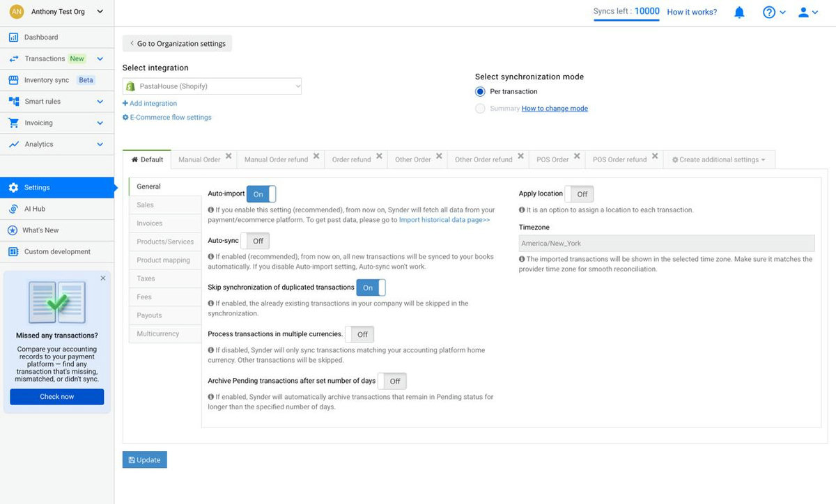
Task: Click the Custom development icon
Action: coord(13,251)
